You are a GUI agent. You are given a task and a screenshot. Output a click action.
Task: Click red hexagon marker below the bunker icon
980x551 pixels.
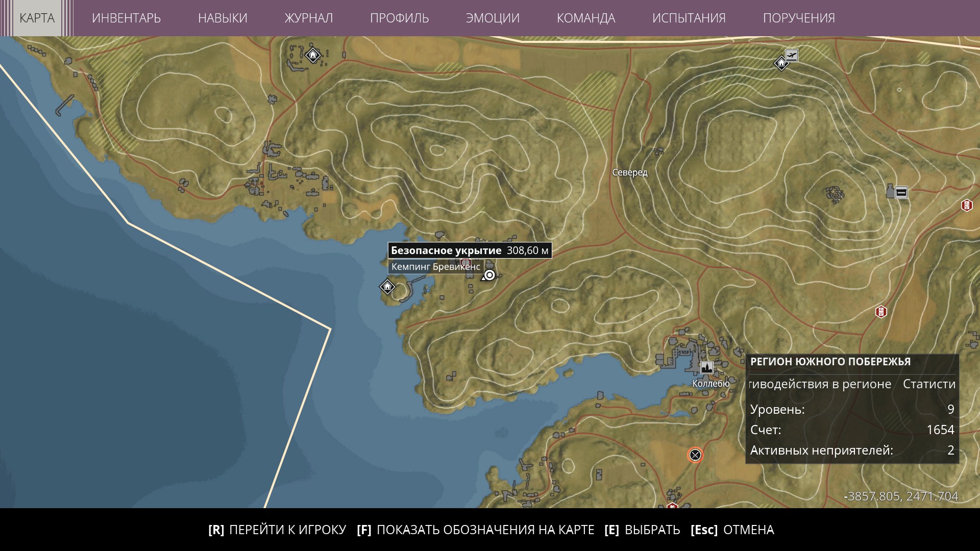[966, 205]
